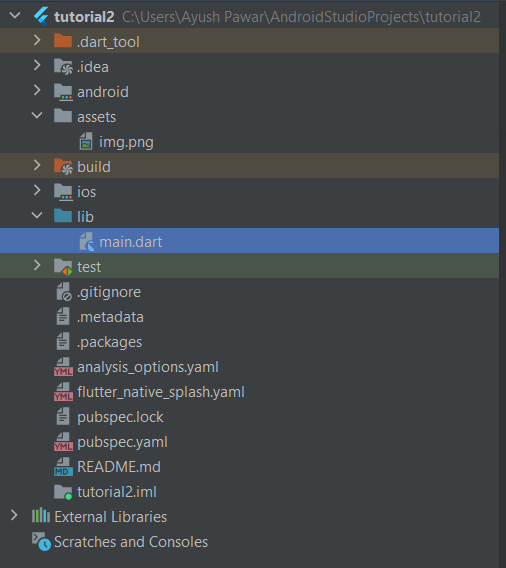The width and height of the screenshot is (506, 568).
Task: Click the project path C:\Users\Ayush Pawar text
Action: click(301, 17)
